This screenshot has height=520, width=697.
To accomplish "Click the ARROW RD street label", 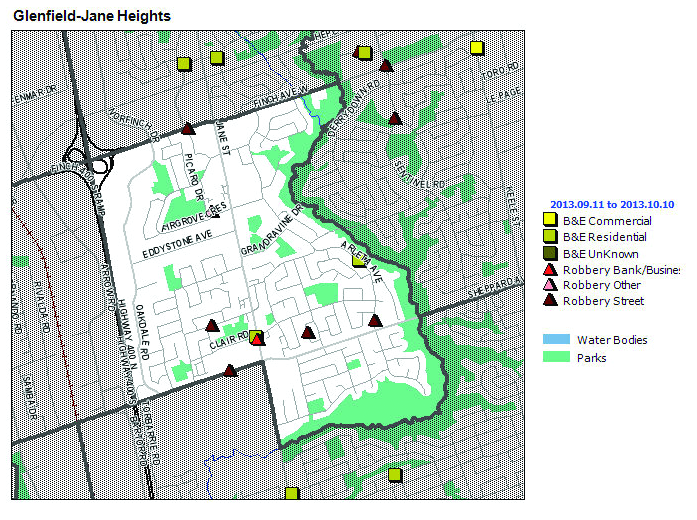I will [108, 288].
